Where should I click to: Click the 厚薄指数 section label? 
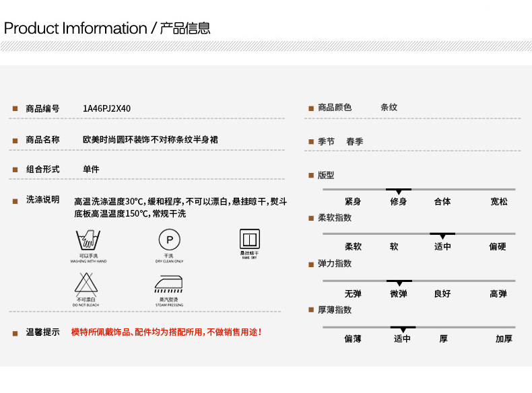pos(335,310)
